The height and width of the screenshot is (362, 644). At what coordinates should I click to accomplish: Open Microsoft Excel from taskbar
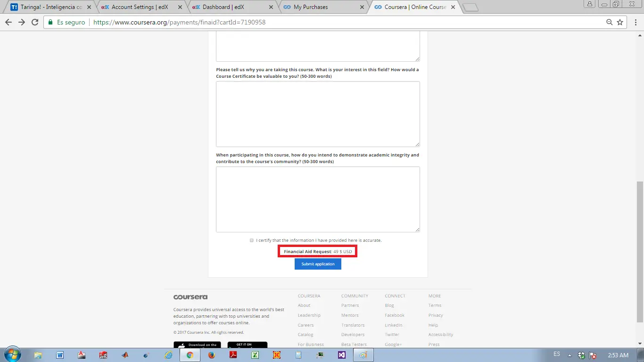[255, 355]
